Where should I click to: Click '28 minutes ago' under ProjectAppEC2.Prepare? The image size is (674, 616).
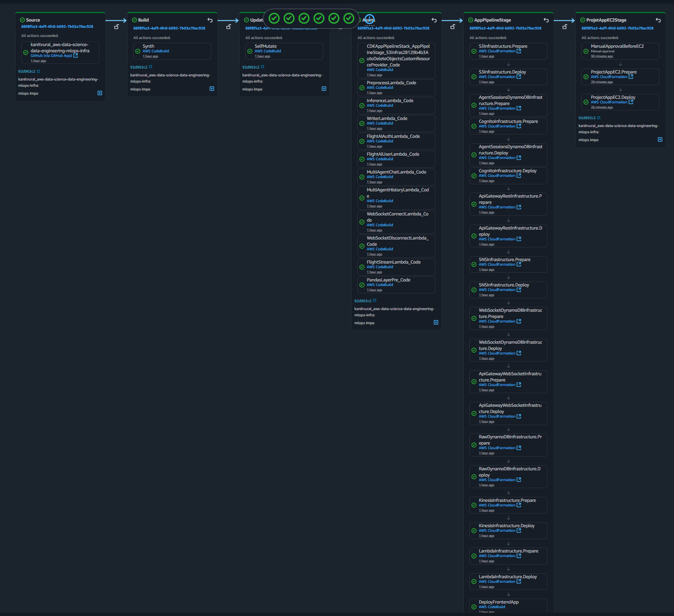point(602,82)
